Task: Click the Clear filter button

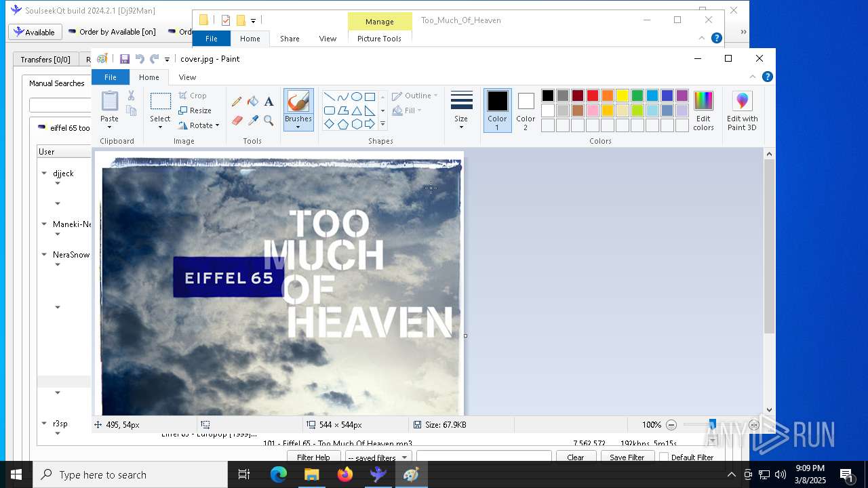Action: tap(576, 457)
